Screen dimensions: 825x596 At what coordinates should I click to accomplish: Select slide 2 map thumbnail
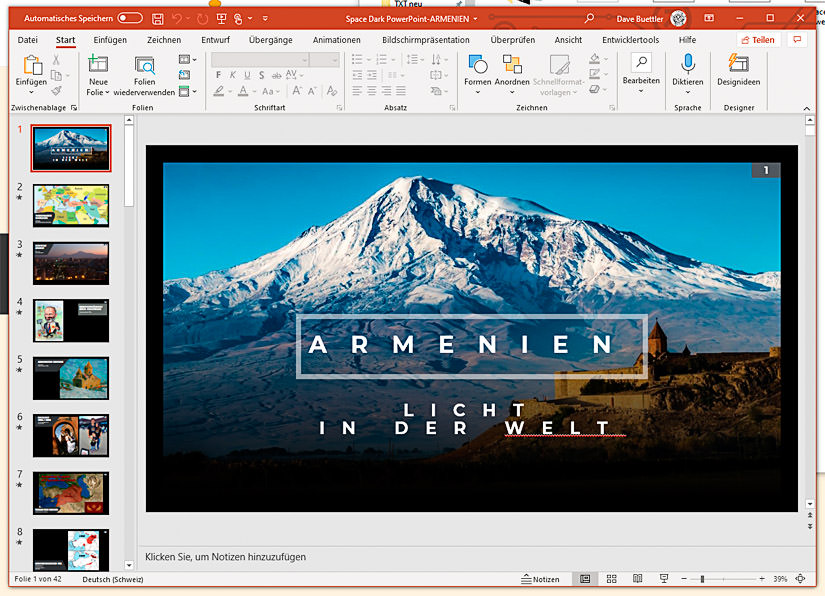71,206
